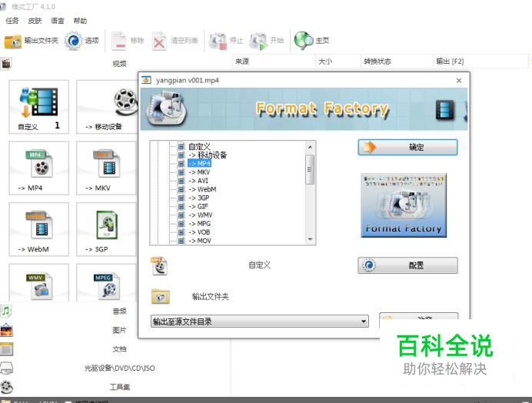Viewport: 532px width, 403px height.
Task: Click the 来源 (Source) column header
Action: click(x=274, y=62)
